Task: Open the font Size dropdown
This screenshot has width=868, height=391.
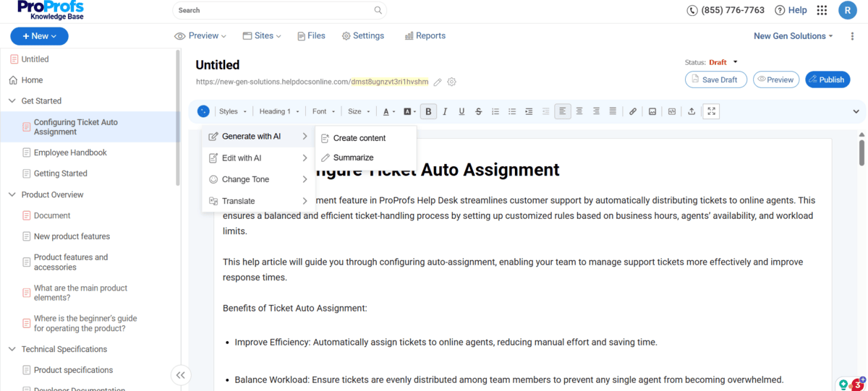Action: pyautogui.click(x=359, y=111)
